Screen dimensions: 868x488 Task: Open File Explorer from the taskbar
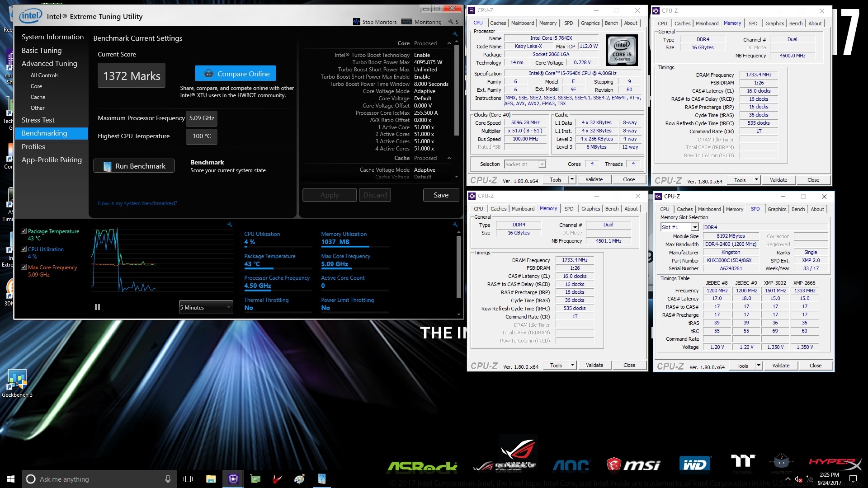coord(211,479)
